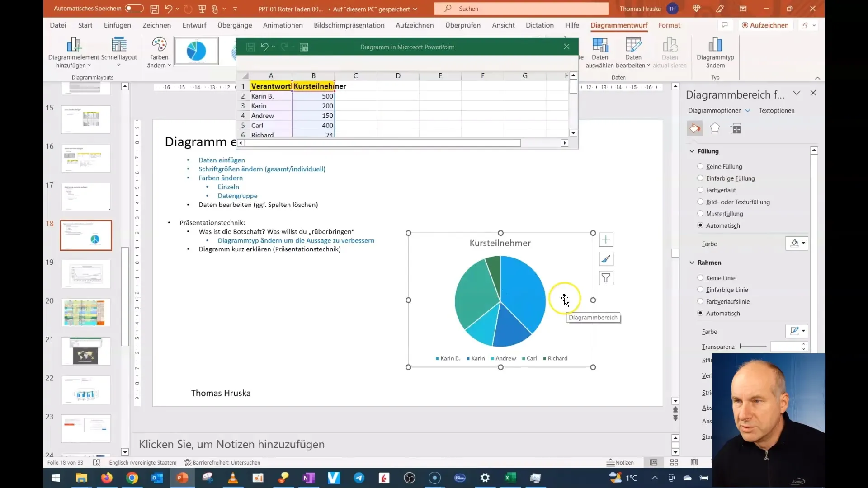The height and width of the screenshot is (488, 868).
Task: Click Farben ändern hyperlink on slide
Action: tap(221, 178)
